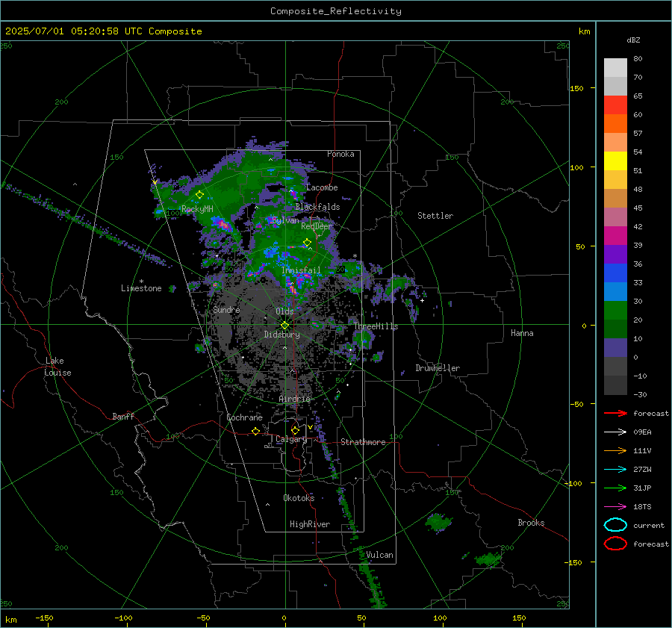Image resolution: width=672 pixels, height=628 pixels.
Task: Click the Blackfalds town label
Action: 317,207
